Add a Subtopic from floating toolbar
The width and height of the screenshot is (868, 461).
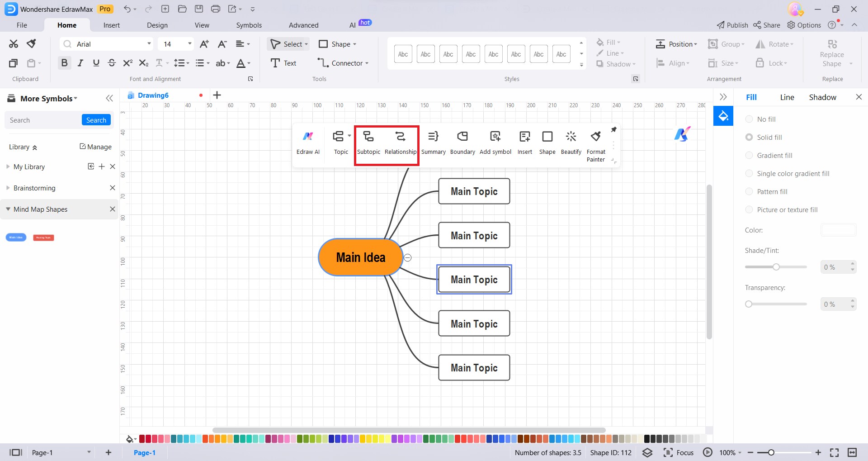point(368,143)
